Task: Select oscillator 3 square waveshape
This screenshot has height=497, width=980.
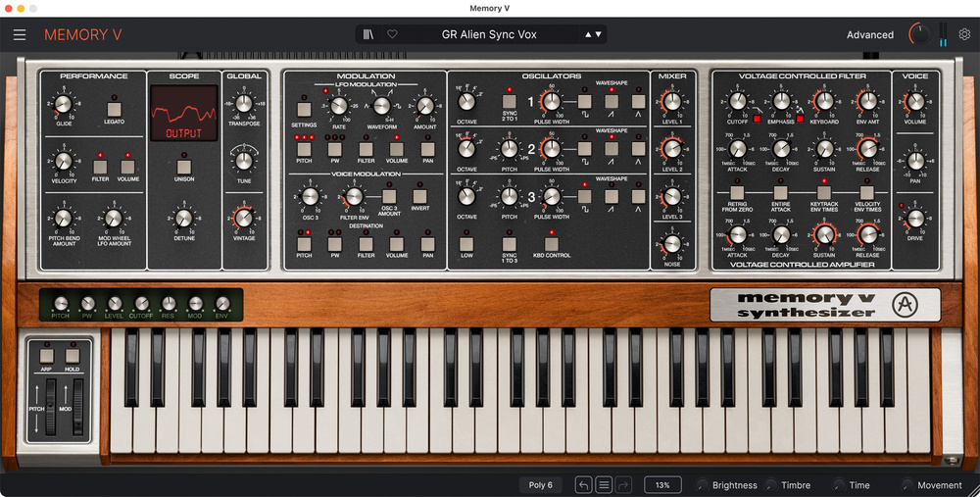Action: (x=584, y=196)
